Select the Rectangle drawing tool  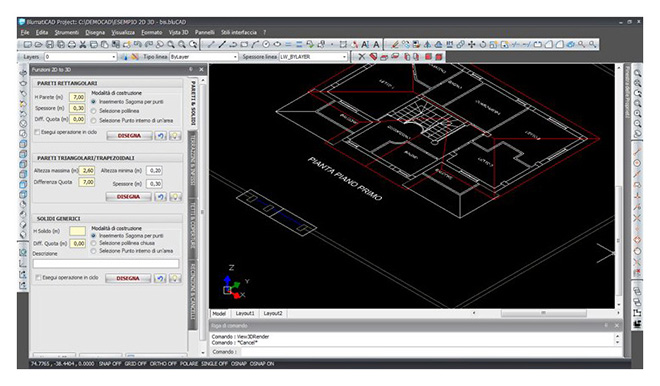(x=244, y=44)
